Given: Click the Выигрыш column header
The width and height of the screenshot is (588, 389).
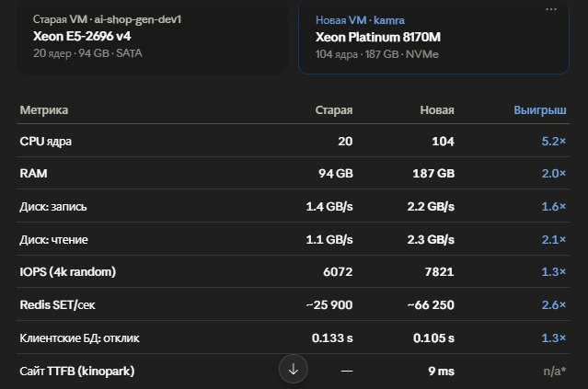Looking at the screenshot, I should coord(540,110).
